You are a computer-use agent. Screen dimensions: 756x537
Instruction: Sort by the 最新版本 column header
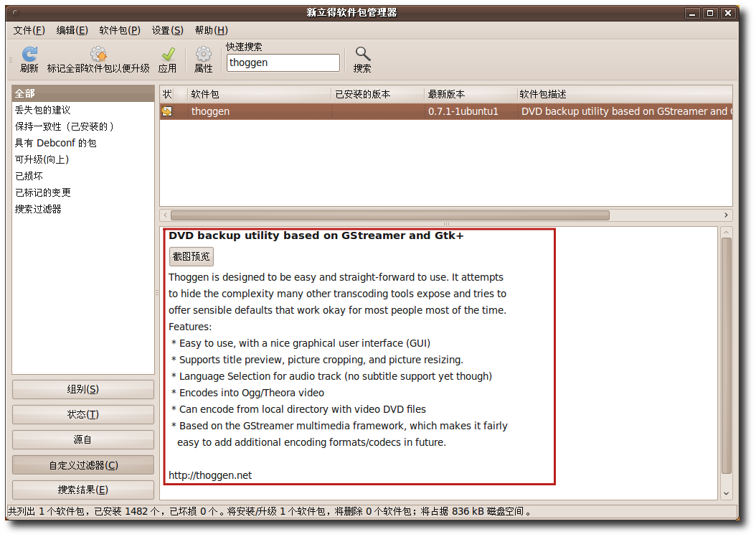[x=471, y=94]
